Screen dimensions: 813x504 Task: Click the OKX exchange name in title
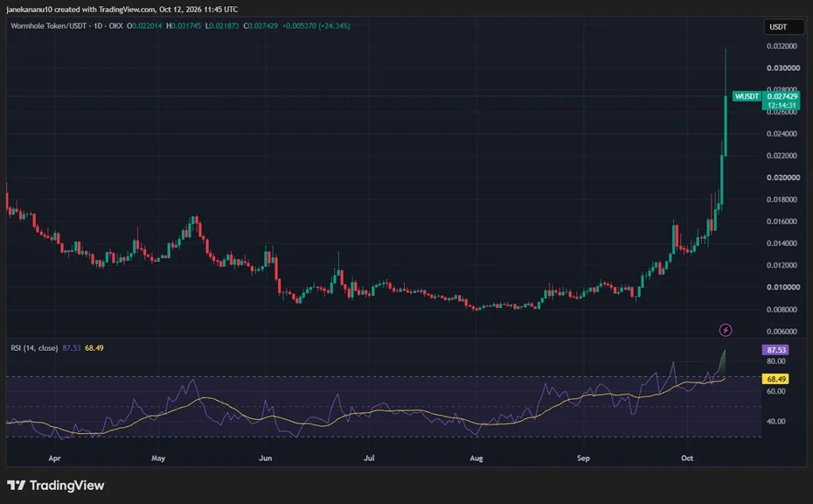(116, 25)
